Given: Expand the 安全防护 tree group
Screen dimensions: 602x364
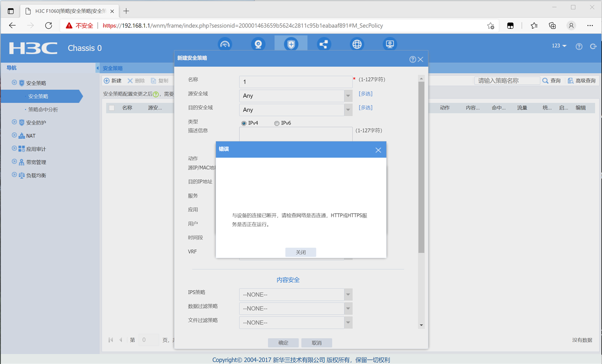Looking at the screenshot, I should 14,122.
